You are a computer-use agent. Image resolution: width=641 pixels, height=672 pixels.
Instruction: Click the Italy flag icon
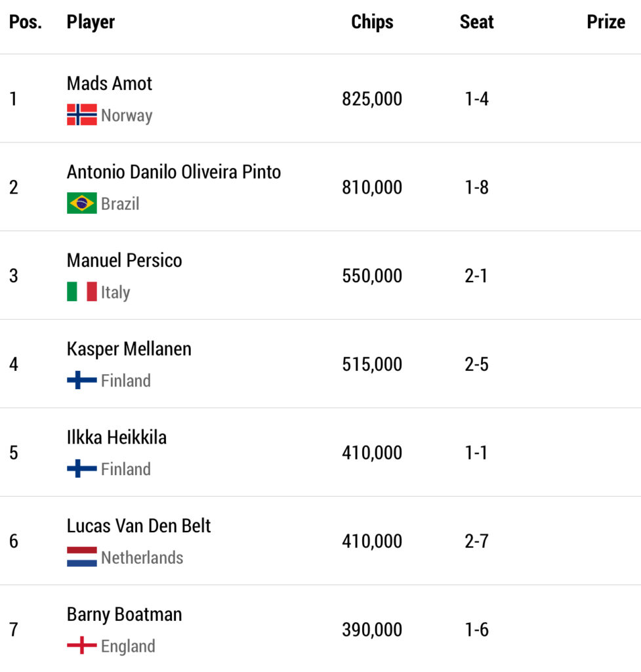(81, 291)
